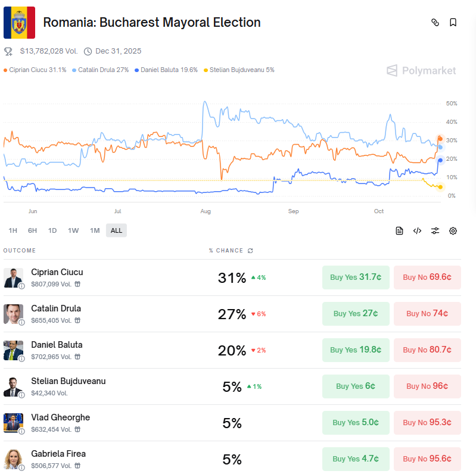Click the copy link icon

coord(435,23)
